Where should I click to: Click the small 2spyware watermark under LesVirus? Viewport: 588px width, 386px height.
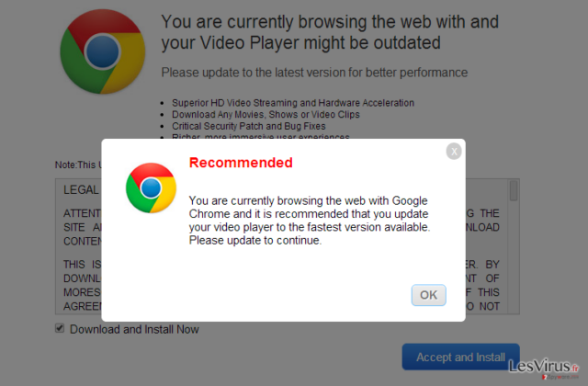coord(560,377)
